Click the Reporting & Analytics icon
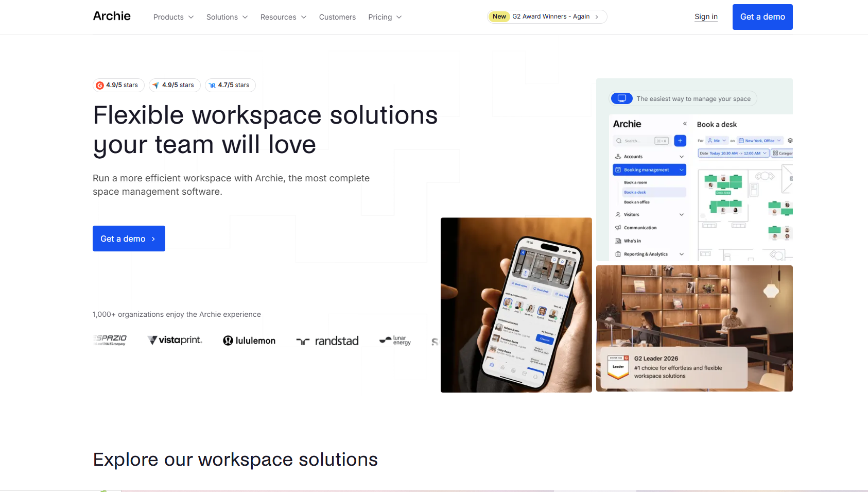 (618, 254)
